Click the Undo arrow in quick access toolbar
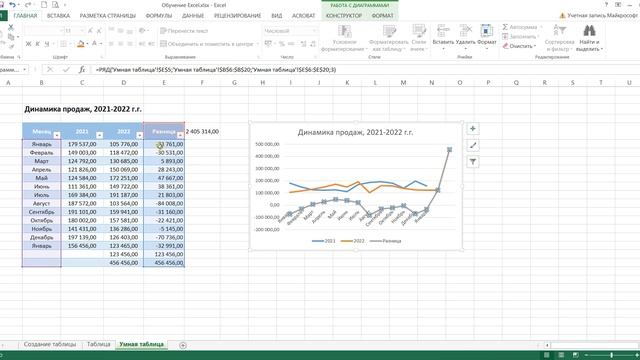Viewport: 640px width, 360px height. (x=12, y=5)
